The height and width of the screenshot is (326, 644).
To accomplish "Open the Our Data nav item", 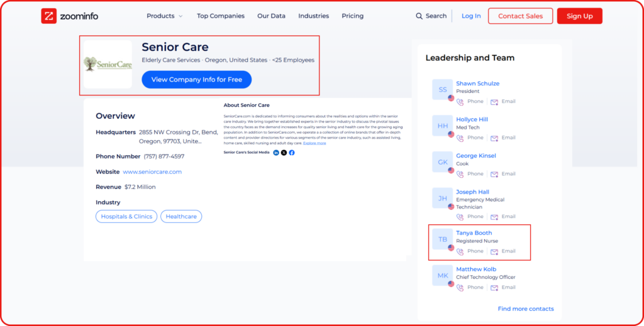I will (272, 16).
